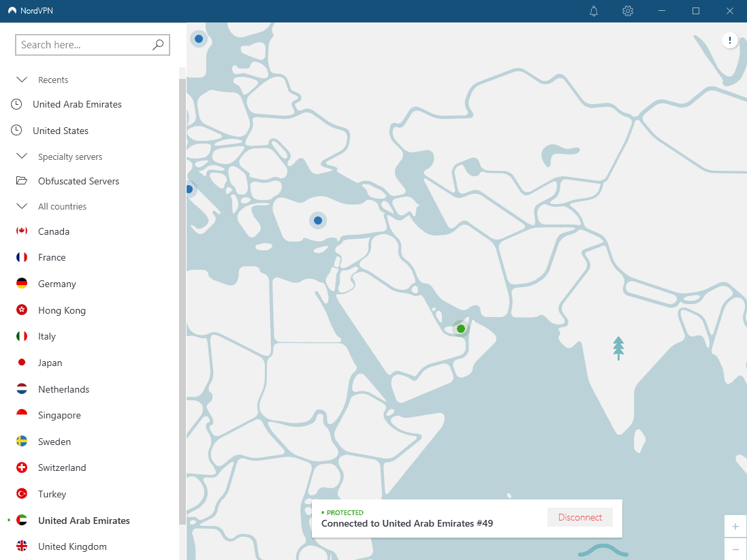Click the Turkey map server pin
The width and height of the screenshot is (747, 560).
(x=317, y=220)
